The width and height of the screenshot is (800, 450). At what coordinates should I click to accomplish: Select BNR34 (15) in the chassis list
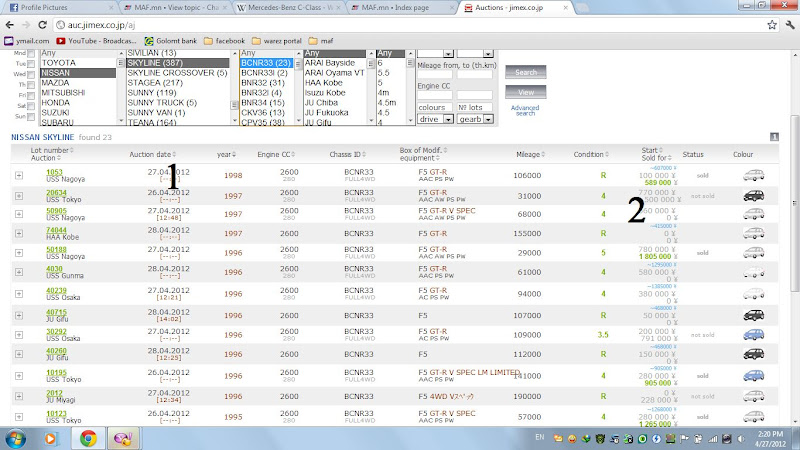(266, 103)
